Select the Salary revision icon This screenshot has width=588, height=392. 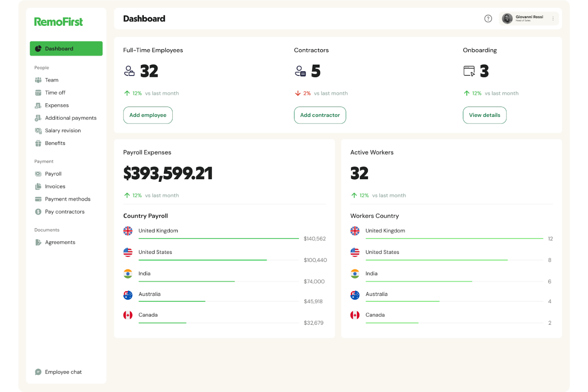(x=38, y=130)
